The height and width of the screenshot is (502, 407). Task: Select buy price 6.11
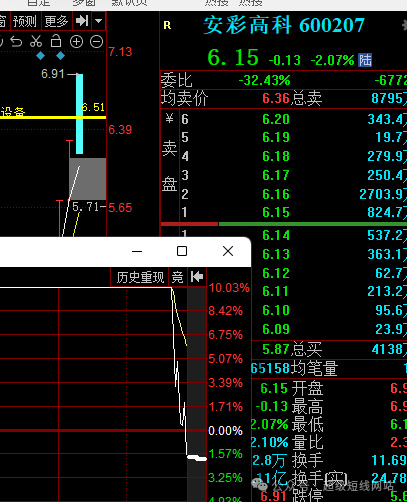pos(276,291)
